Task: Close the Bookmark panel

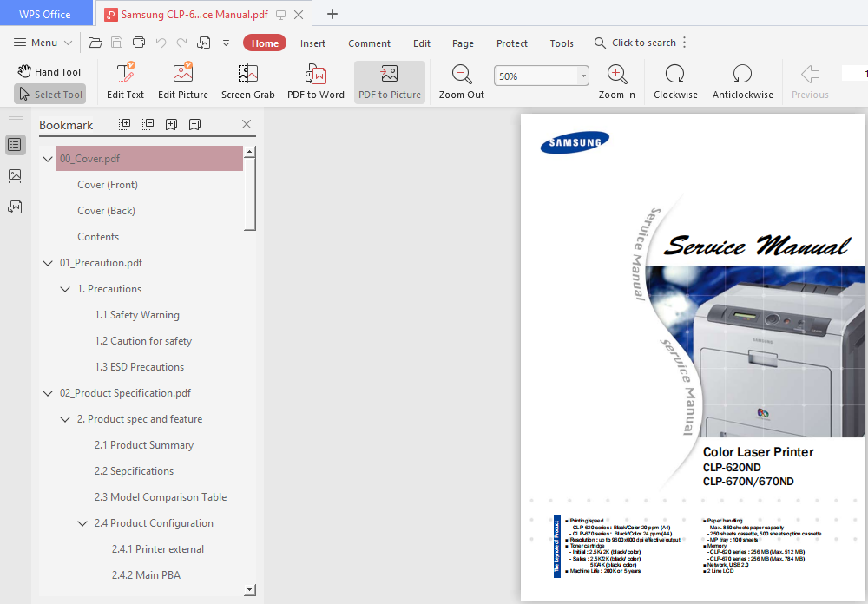Action: [247, 124]
